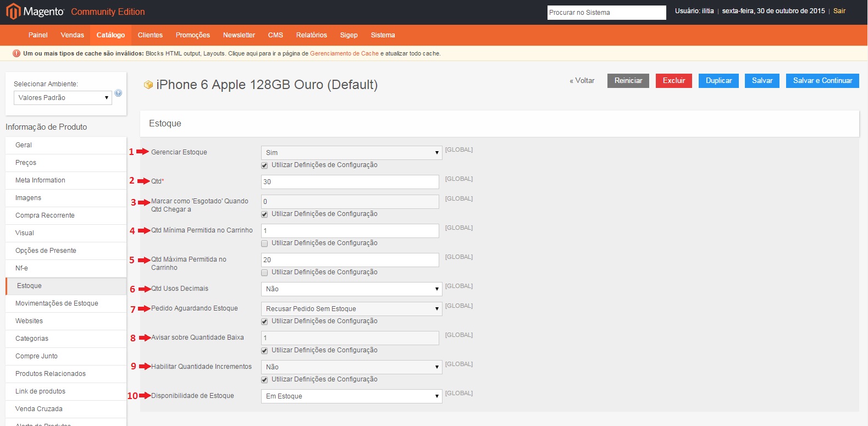Toggle config checkbox under Marcar como Esgotado
This screenshot has width=868, height=426.
coord(264,214)
